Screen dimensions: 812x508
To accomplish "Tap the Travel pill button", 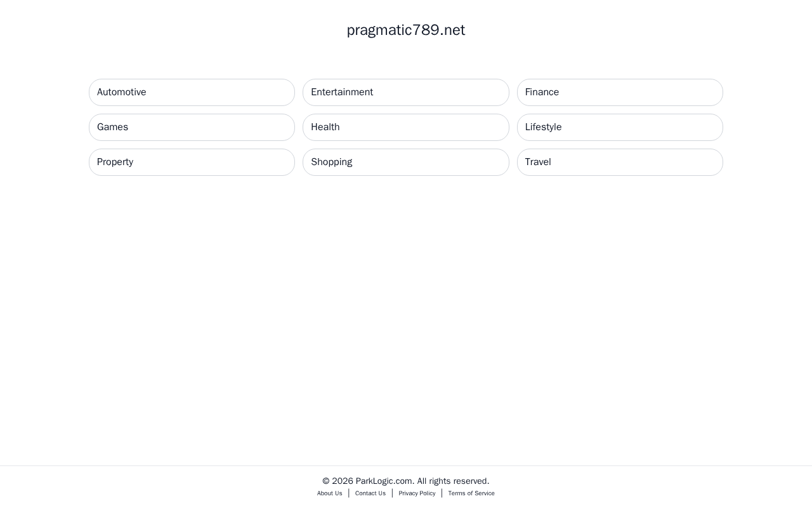I will [x=620, y=162].
